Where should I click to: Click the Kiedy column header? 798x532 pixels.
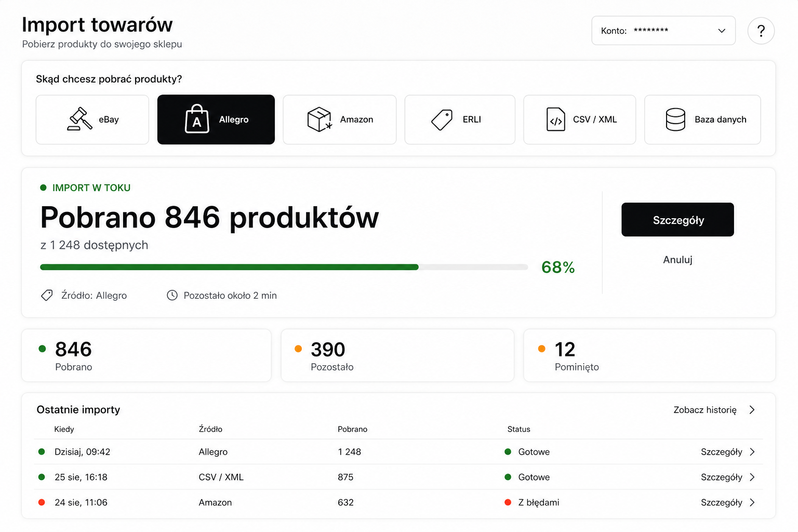point(64,429)
